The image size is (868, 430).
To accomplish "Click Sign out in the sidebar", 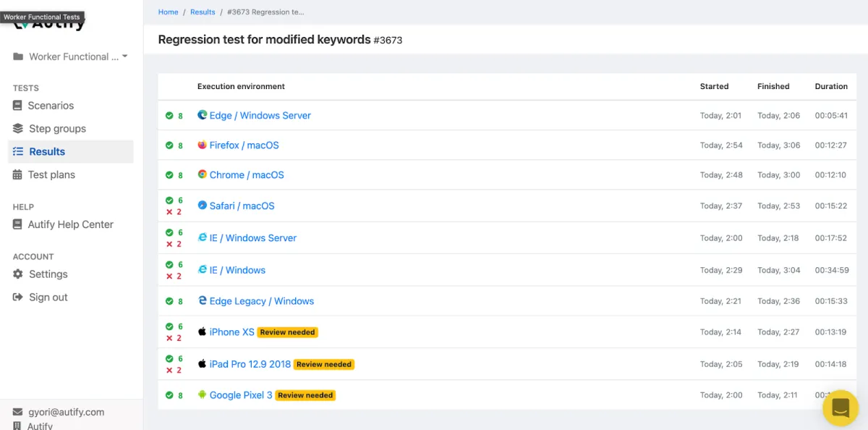I will coord(48,298).
